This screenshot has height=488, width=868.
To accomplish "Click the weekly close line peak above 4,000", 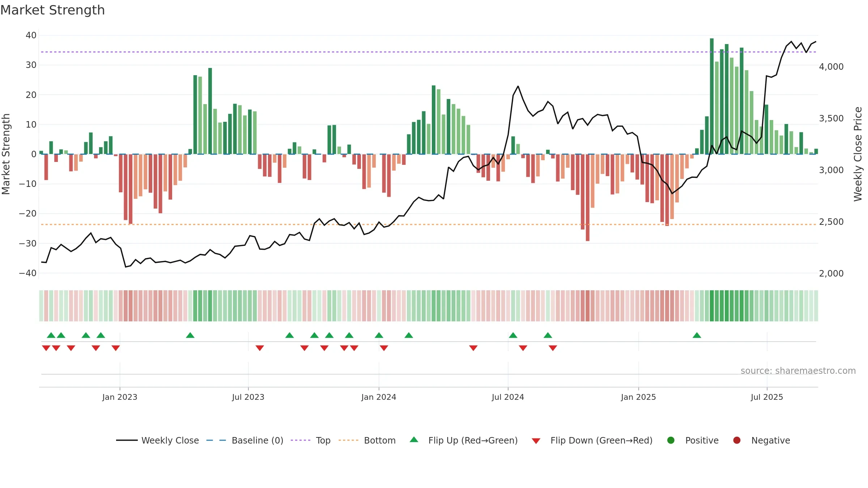I will [x=791, y=42].
